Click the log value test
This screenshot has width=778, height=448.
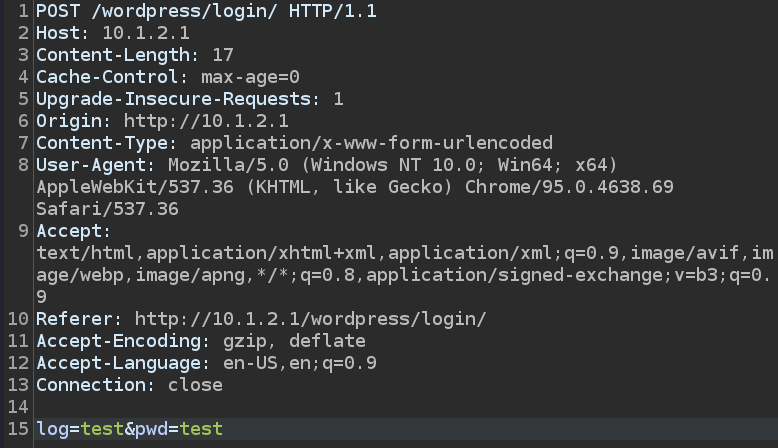point(102,429)
